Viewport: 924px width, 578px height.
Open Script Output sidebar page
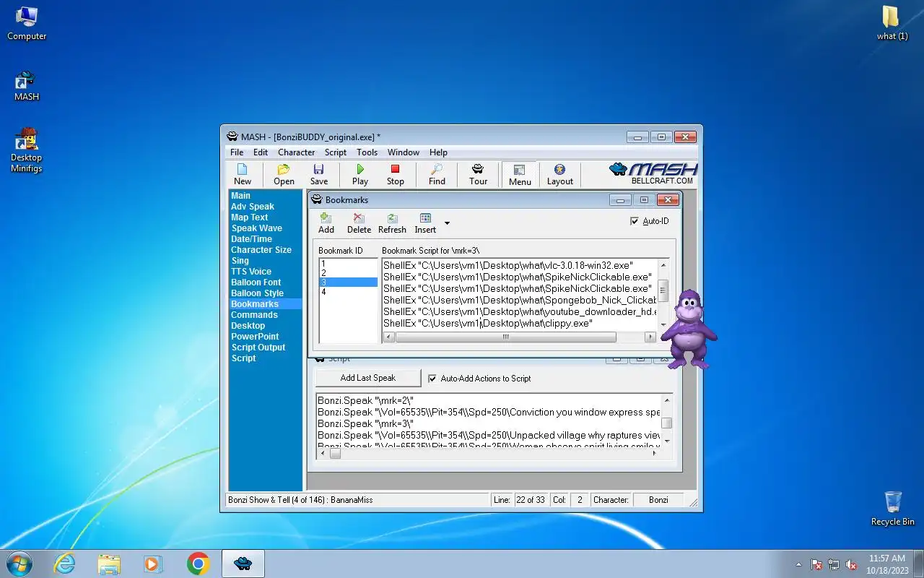pos(258,348)
